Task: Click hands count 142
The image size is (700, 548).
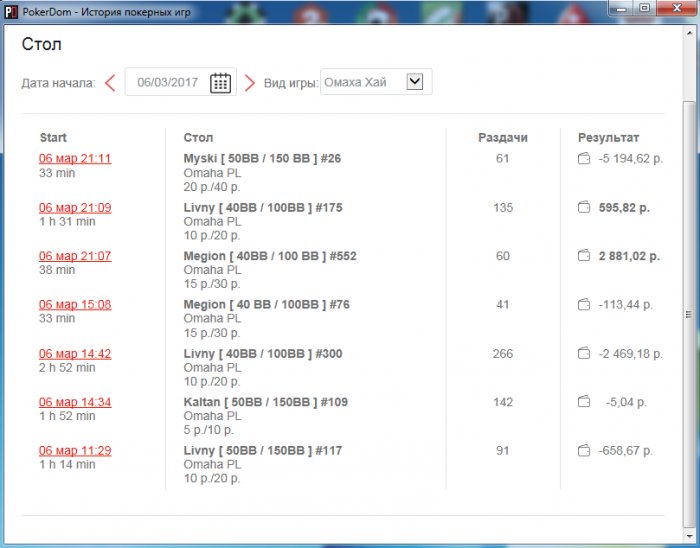Action: tap(503, 402)
